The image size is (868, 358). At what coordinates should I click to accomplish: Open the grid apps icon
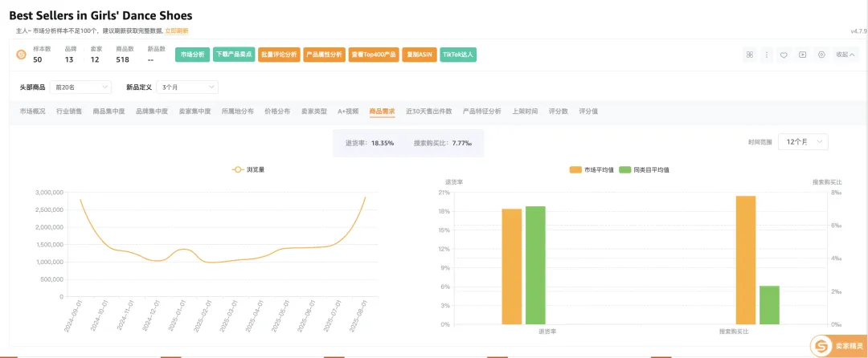(750, 55)
